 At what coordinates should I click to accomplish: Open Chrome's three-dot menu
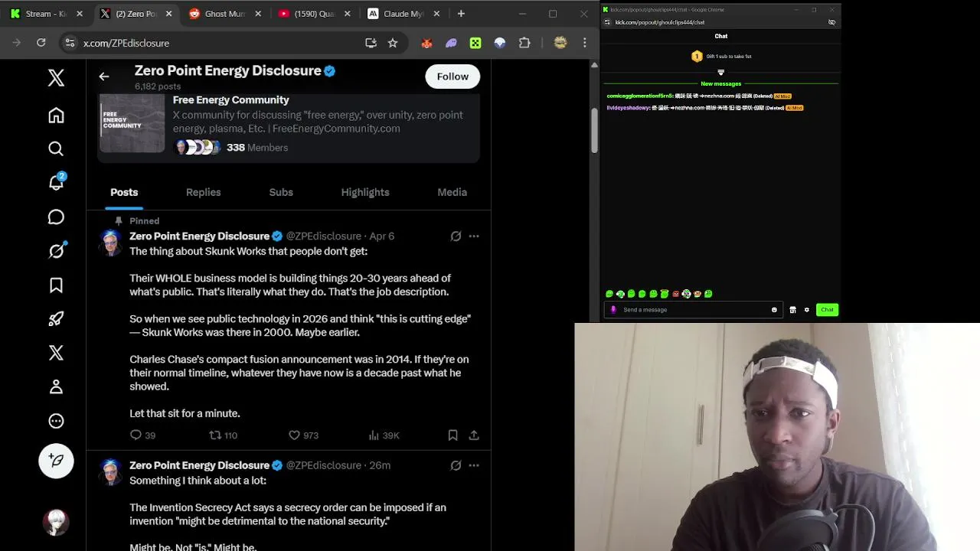coord(585,43)
